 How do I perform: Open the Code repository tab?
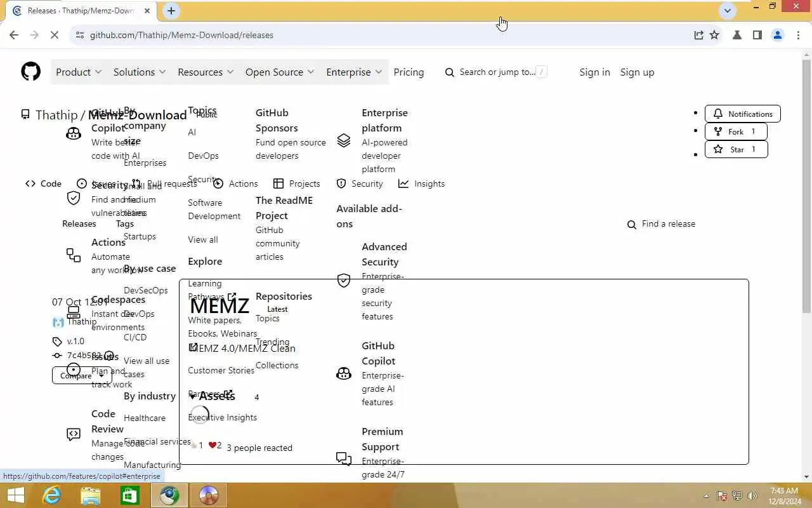click(x=43, y=184)
